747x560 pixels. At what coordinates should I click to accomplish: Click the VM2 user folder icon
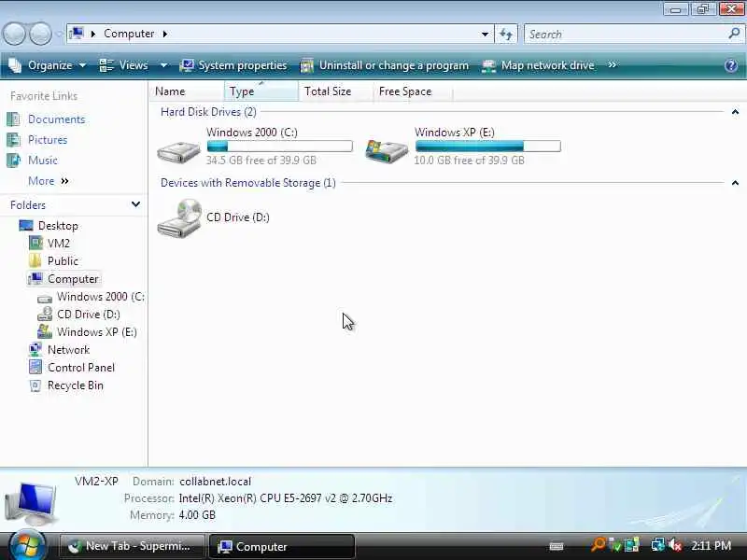click(x=35, y=243)
